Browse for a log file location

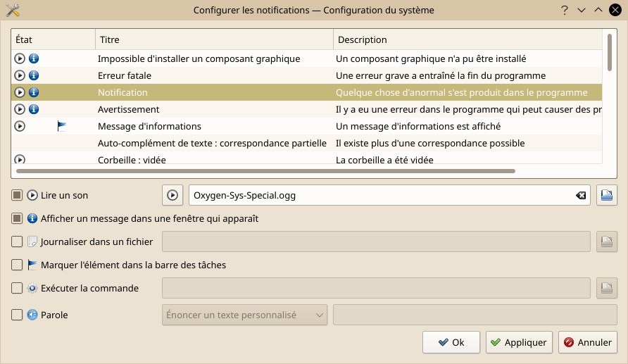pyautogui.click(x=606, y=241)
